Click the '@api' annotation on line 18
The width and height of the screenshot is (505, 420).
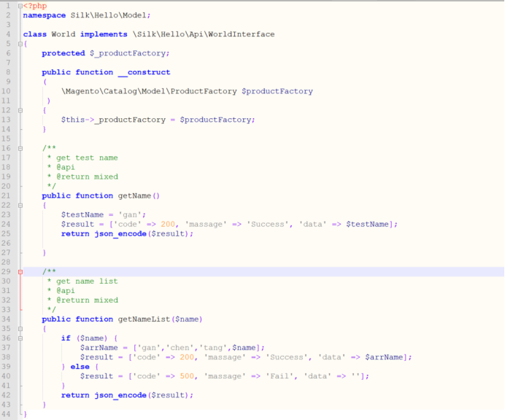[x=66, y=167]
